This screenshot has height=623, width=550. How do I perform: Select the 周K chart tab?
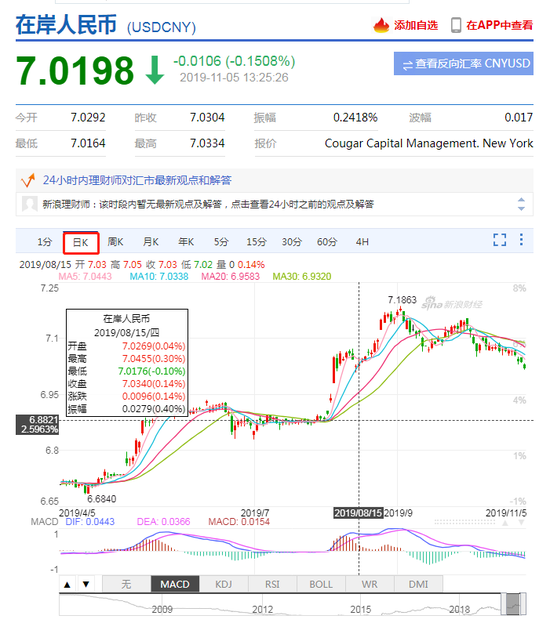tap(116, 242)
